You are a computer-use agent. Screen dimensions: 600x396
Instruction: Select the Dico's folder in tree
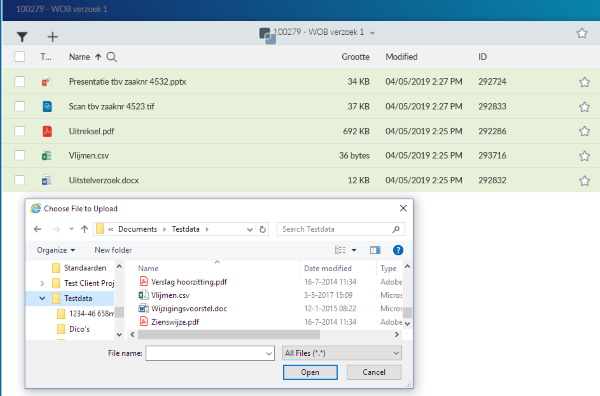80,329
